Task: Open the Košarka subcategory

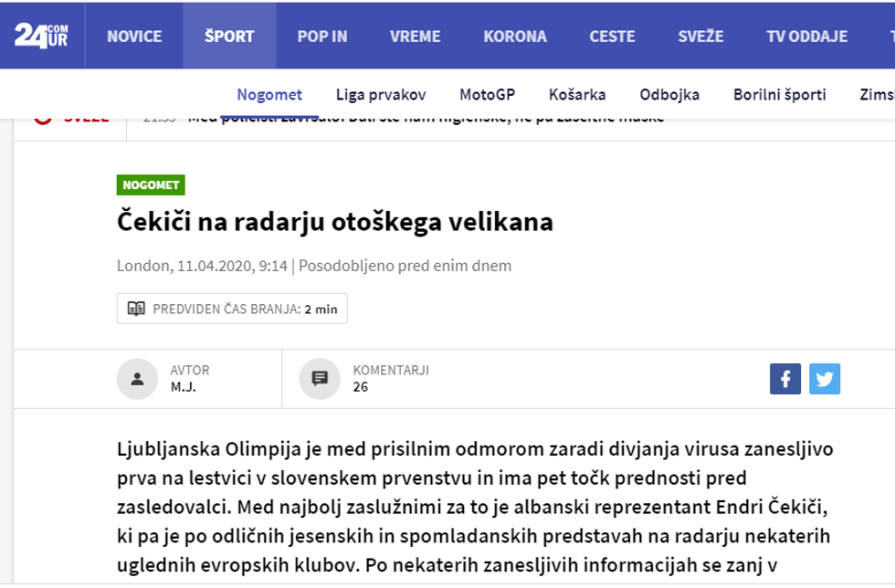Action: coord(576,94)
